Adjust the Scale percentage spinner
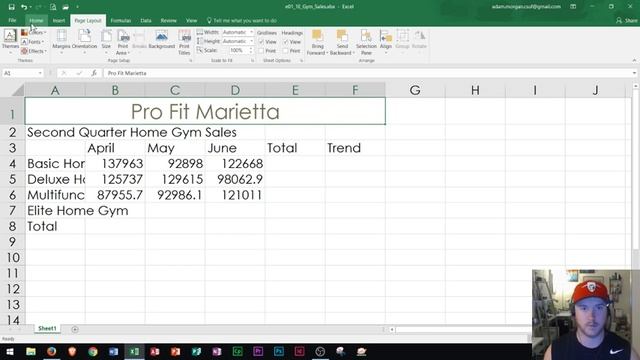Viewport: 640px width, 360px height. click(x=251, y=51)
